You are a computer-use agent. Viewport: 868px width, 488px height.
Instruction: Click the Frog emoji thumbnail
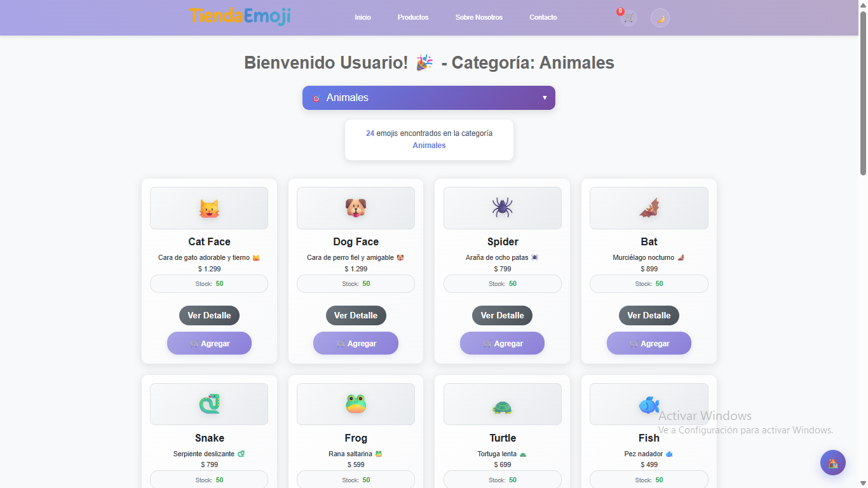click(x=356, y=404)
